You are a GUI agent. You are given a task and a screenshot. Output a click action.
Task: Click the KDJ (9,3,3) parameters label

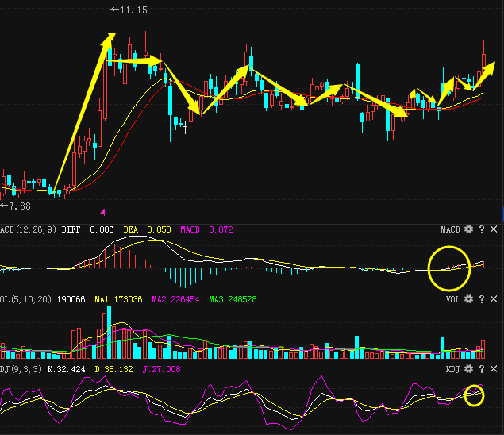[x=21, y=369]
